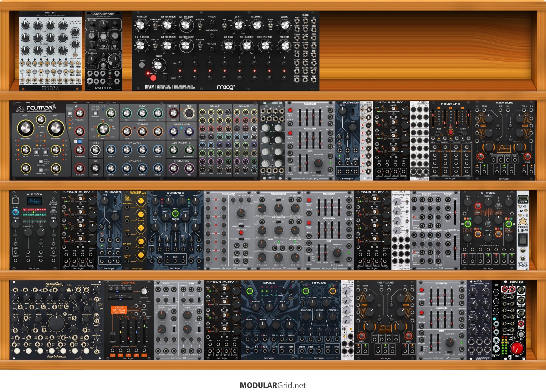
Task: Flip the DFAM VCO 2 Wave switch
Action: [200, 46]
